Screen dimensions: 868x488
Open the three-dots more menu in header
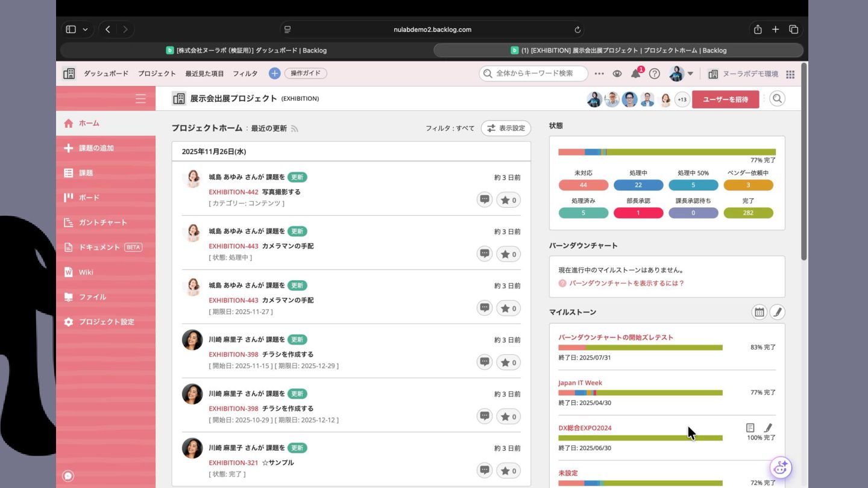click(x=599, y=74)
